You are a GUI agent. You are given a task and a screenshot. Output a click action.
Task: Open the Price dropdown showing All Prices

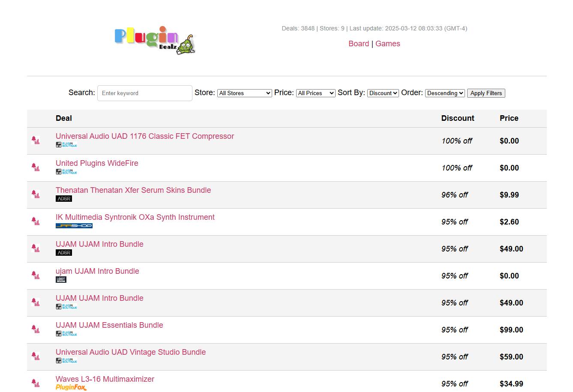tap(316, 93)
